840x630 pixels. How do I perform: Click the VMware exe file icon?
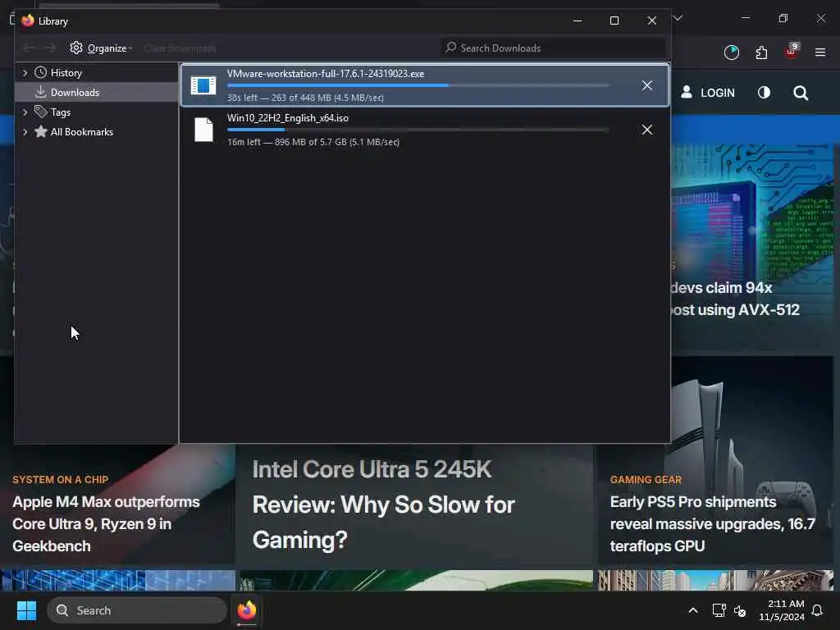tap(203, 85)
